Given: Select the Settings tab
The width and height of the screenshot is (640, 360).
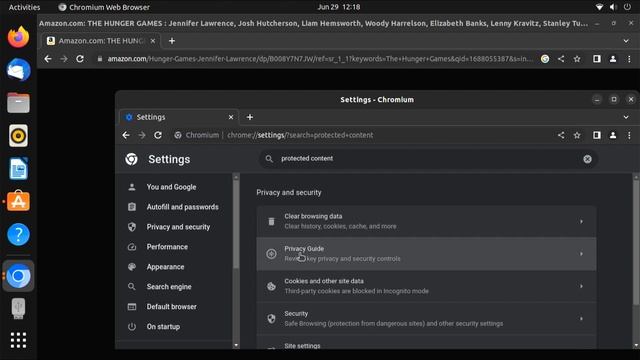Looking at the screenshot, I should point(178,117).
